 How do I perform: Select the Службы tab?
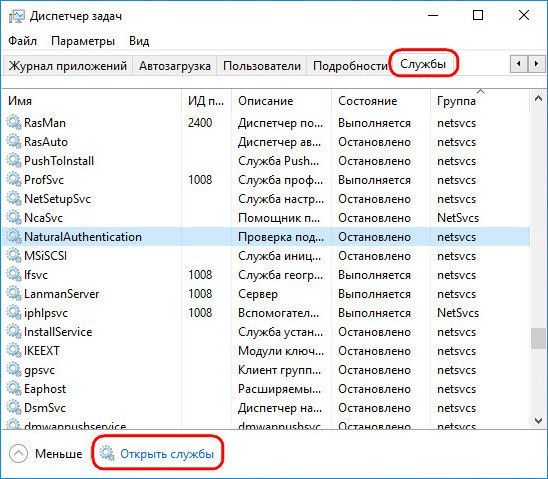click(x=423, y=64)
